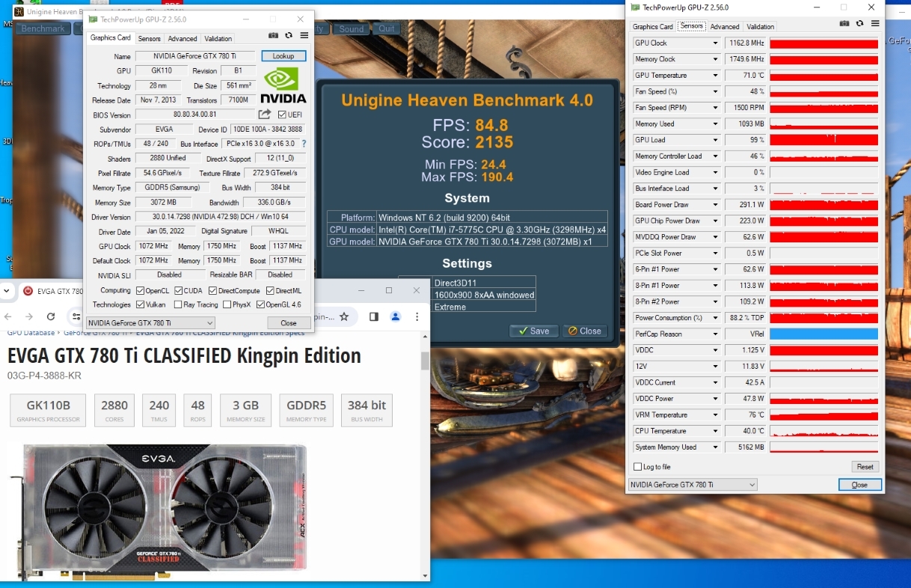
Task: Click Close button in GPU-Z Sensors window
Action: tap(860, 485)
